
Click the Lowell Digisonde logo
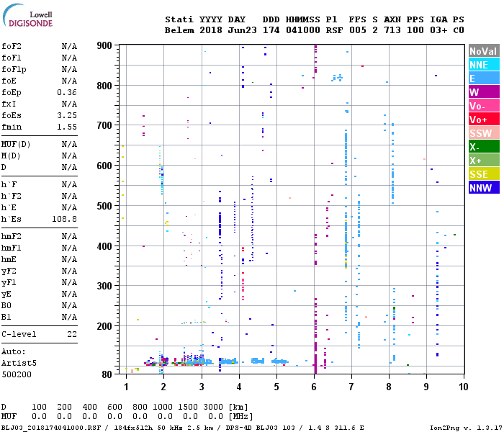pyautogui.click(x=27, y=16)
